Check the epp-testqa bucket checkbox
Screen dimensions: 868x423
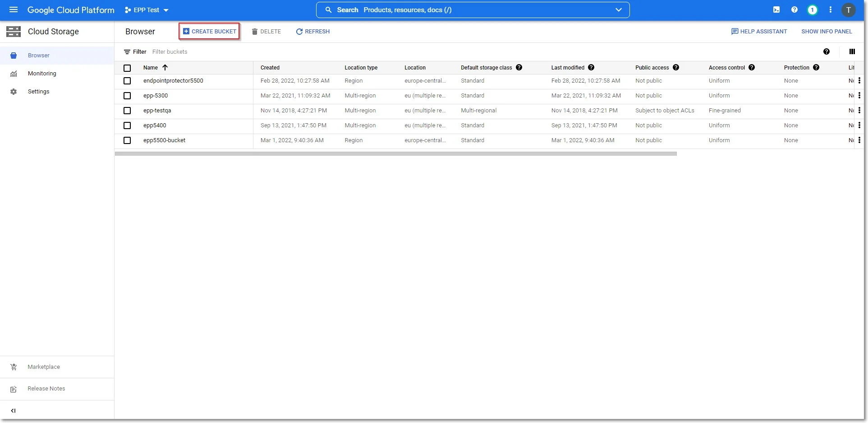click(127, 111)
